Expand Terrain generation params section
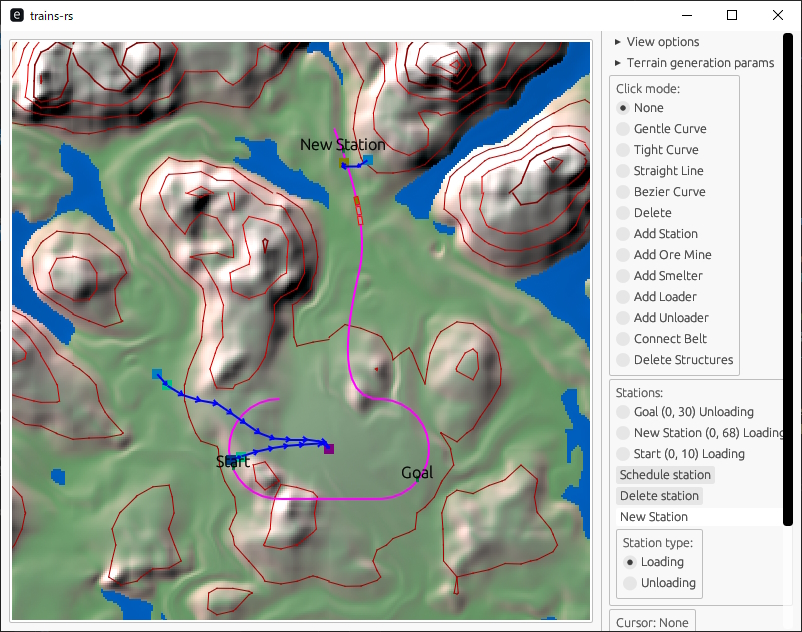Image resolution: width=802 pixels, height=632 pixels. (694, 63)
